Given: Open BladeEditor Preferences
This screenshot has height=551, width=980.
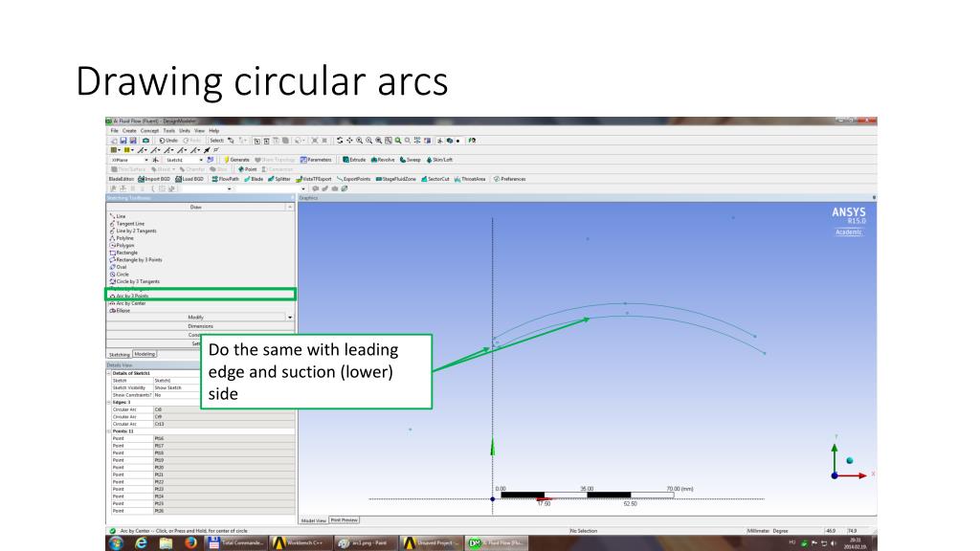Looking at the screenshot, I should click(510, 179).
